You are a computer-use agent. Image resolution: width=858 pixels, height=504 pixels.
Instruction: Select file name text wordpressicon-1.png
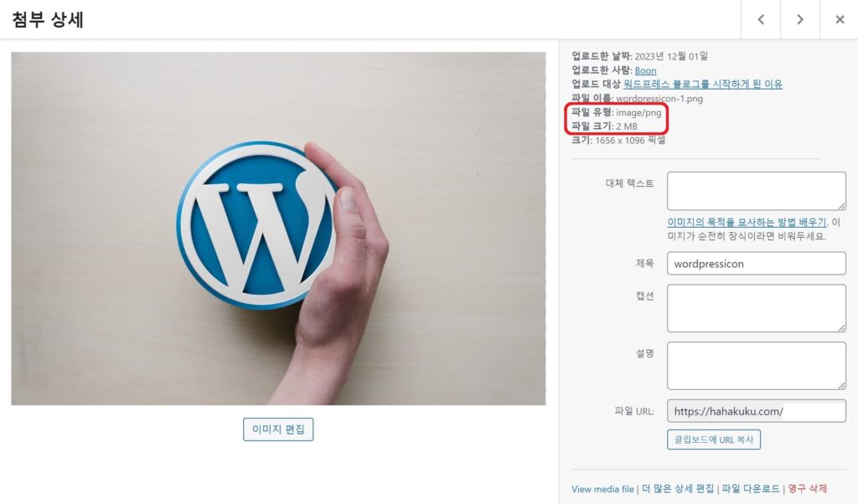(659, 99)
